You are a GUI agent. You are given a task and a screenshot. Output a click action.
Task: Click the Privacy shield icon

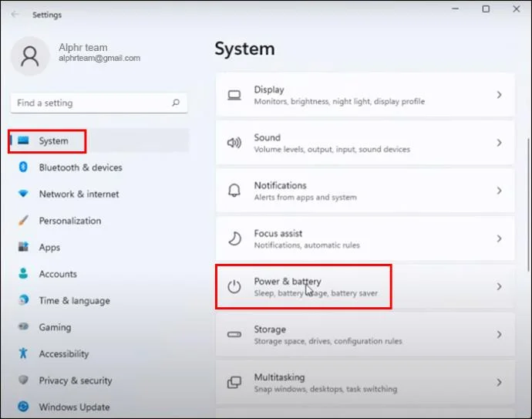click(x=23, y=380)
